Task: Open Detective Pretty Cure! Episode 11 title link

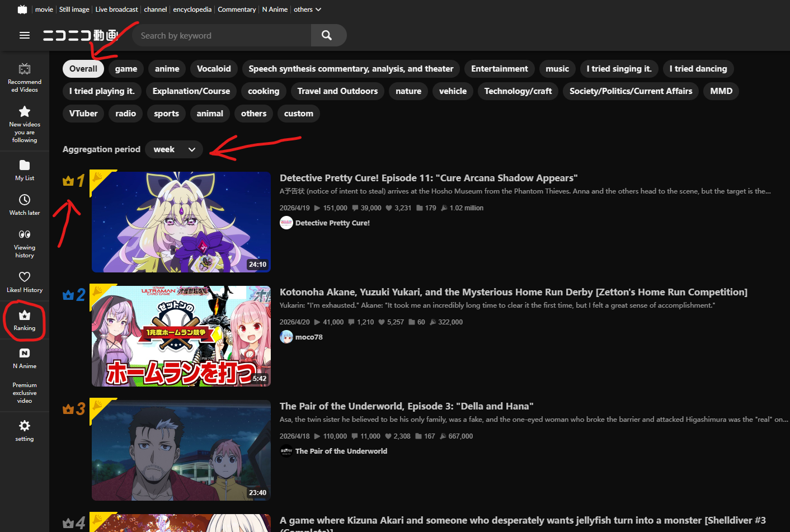Action: click(x=429, y=178)
